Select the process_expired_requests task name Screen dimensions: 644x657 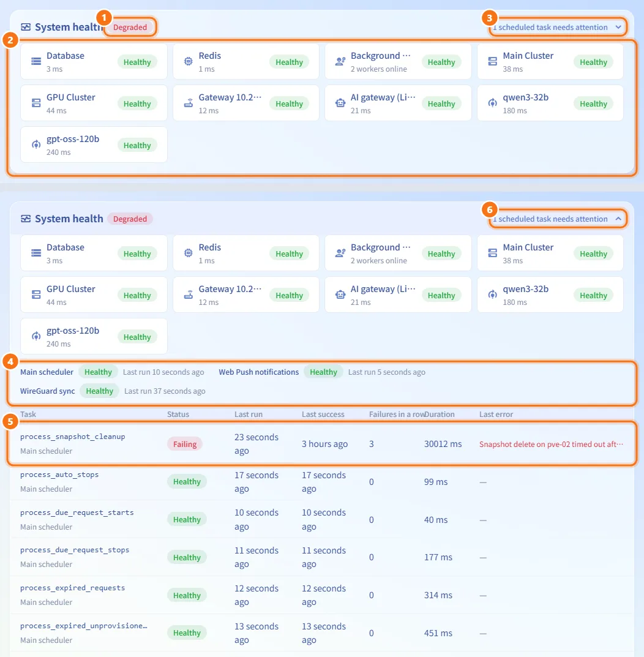click(x=73, y=588)
